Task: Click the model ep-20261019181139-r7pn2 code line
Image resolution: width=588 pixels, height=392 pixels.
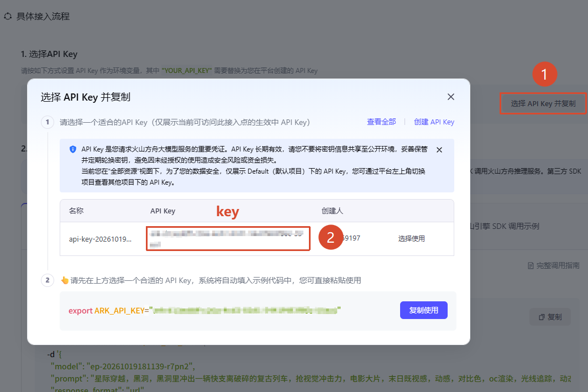Action: click(123, 367)
